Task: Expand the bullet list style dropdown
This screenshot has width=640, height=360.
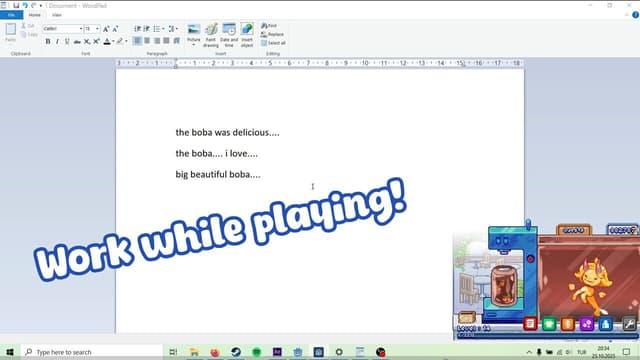Action: pyautogui.click(x=163, y=29)
